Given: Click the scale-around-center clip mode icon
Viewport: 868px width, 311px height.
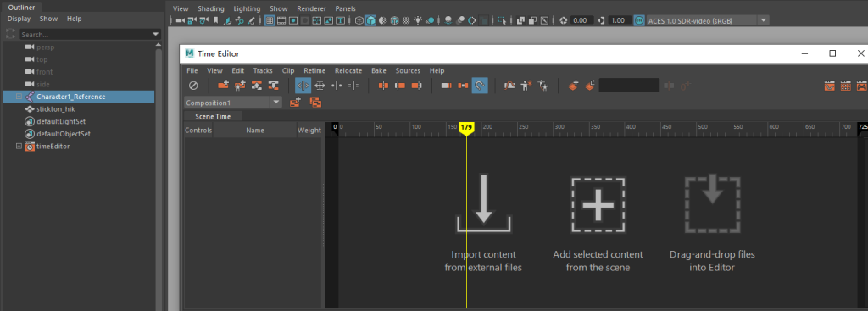Looking at the screenshot, I should (x=337, y=86).
